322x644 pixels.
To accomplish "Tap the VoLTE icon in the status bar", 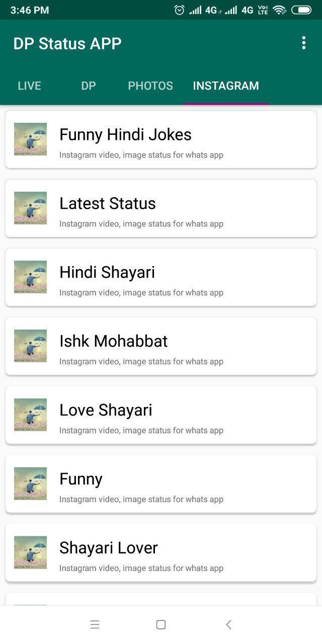I will pos(262,9).
